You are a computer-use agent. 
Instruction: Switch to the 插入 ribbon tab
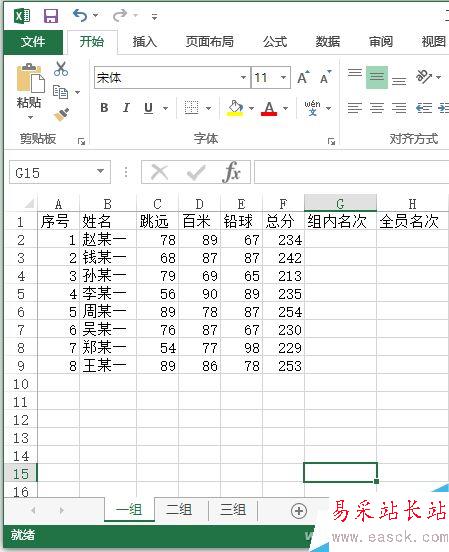(x=145, y=42)
